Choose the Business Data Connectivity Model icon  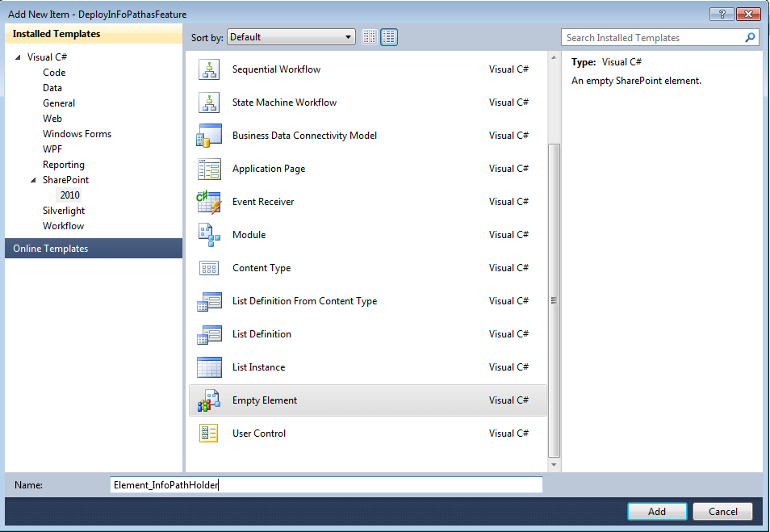[209, 136]
